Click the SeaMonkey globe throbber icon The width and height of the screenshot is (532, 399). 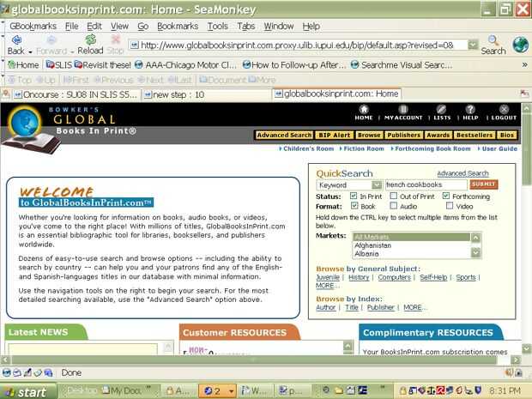tap(520, 45)
